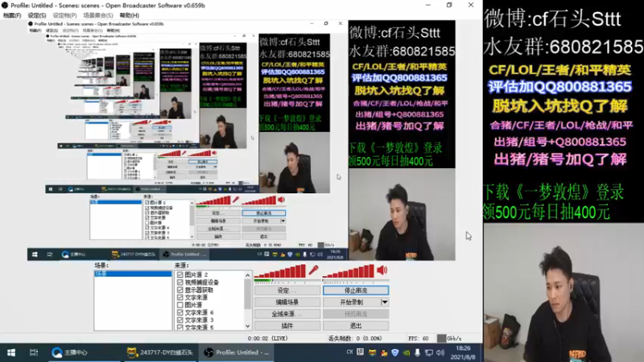
Task: Click the 0kb/s bitrate indicator
Action: pyautogui.click(x=454, y=339)
